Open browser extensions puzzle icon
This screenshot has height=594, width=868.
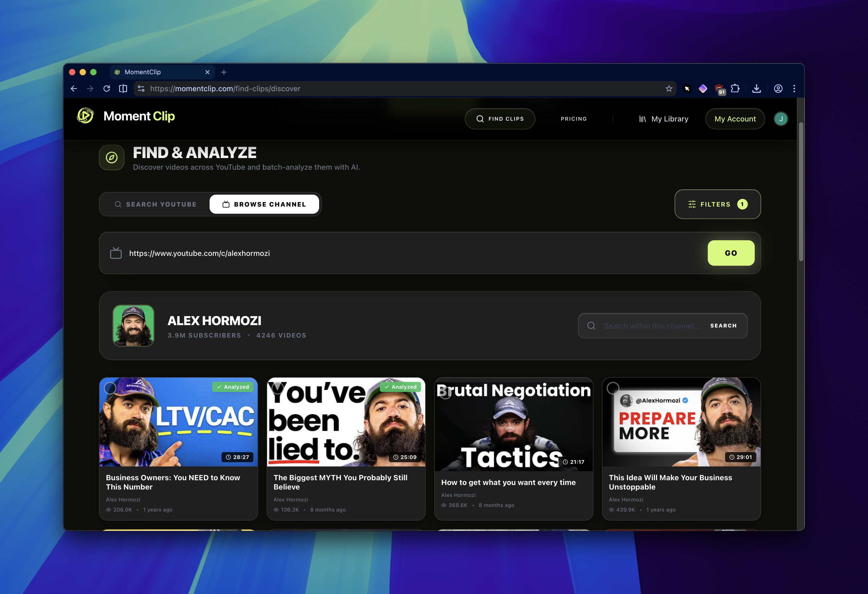(735, 89)
